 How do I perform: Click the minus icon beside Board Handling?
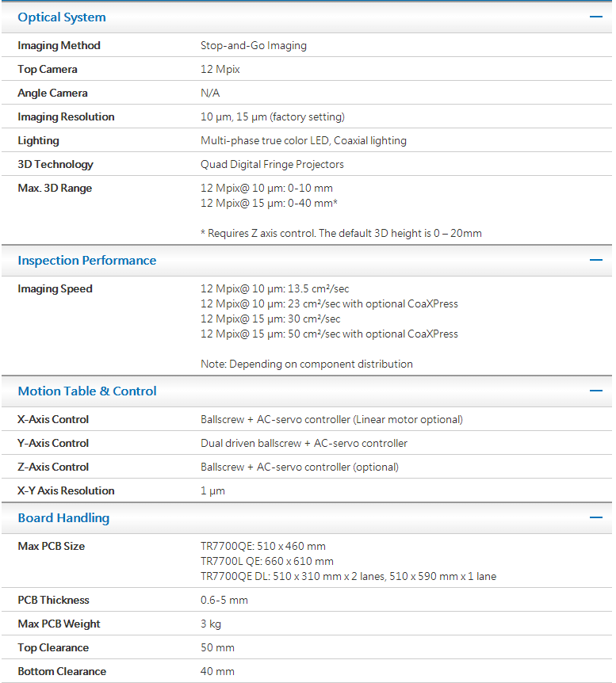(x=596, y=517)
